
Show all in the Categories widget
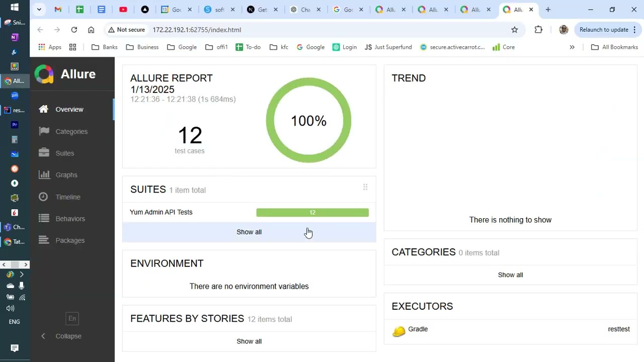[x=510, y=275]
